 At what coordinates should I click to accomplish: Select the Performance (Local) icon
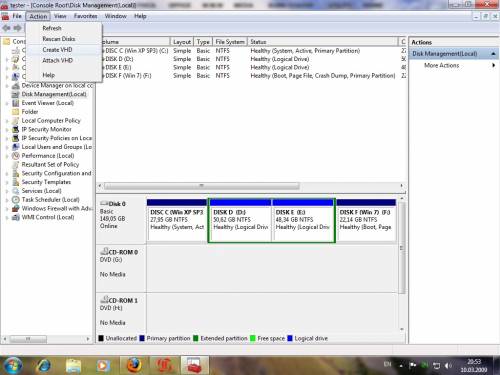tap(15, 156)
